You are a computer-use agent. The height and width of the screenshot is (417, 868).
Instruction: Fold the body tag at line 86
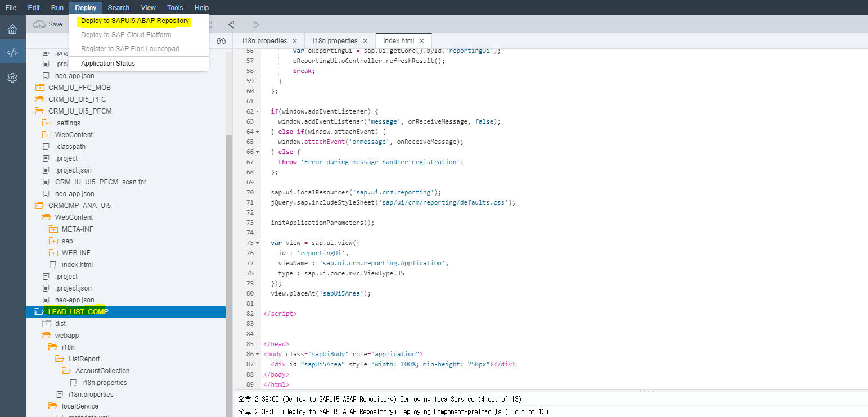[x=258, y=354]
